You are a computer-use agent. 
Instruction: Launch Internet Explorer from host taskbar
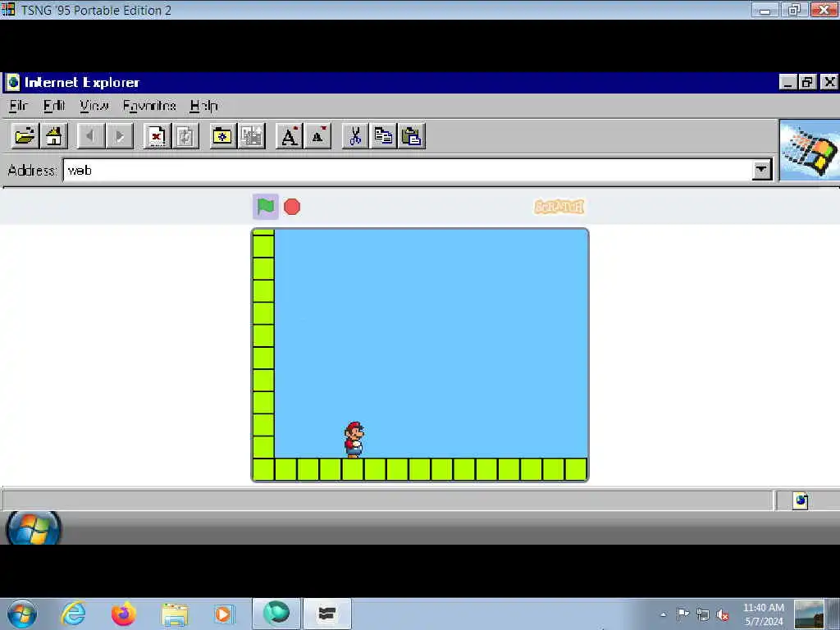tap(73, 614)
